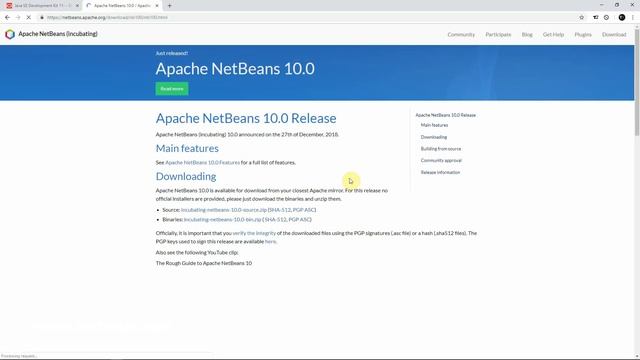This screenshot has height=360, width=640.
Task: Open the SHA-512 link for the binaries zip
Action: click(276, 220)
